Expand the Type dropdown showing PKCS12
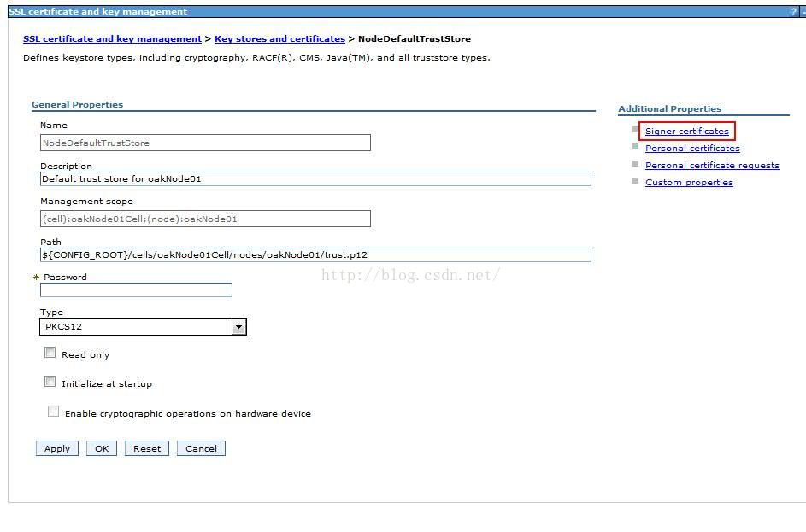806x532 pixels. tap(238, 327)
